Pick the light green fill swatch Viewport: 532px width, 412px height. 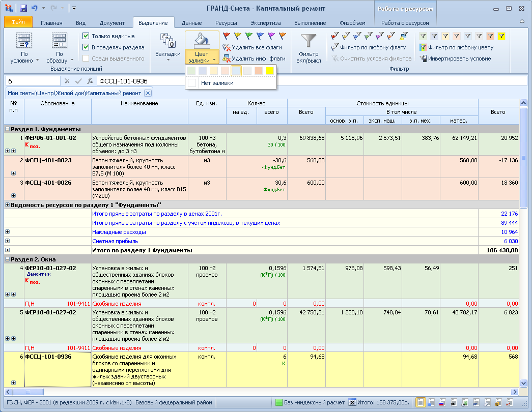click(191, 71)
